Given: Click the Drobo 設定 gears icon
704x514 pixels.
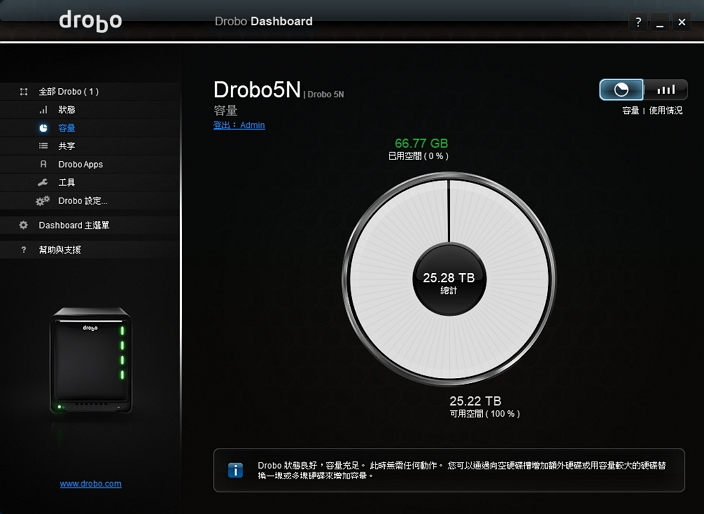Looking at the screenshot, I should (x=43, y=201).
